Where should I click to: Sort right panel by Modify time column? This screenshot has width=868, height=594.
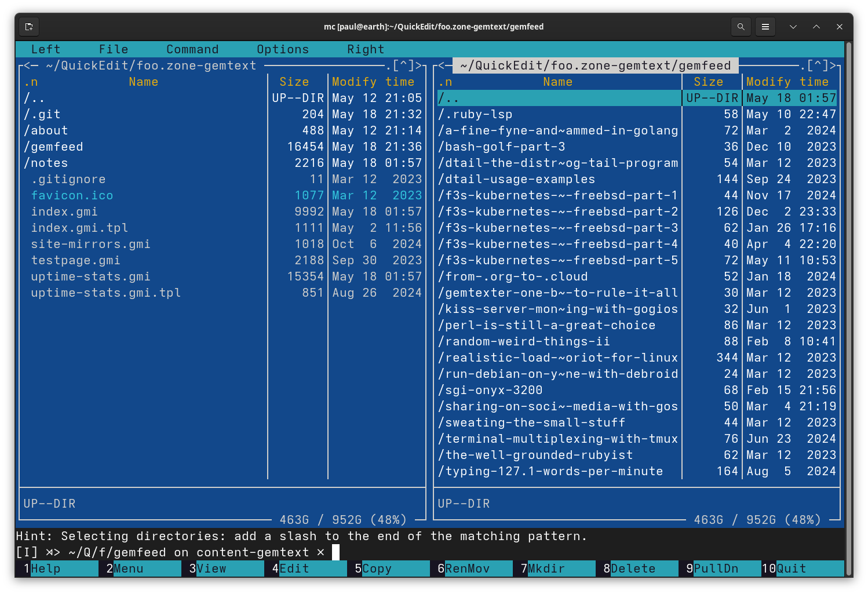[787, 82]
